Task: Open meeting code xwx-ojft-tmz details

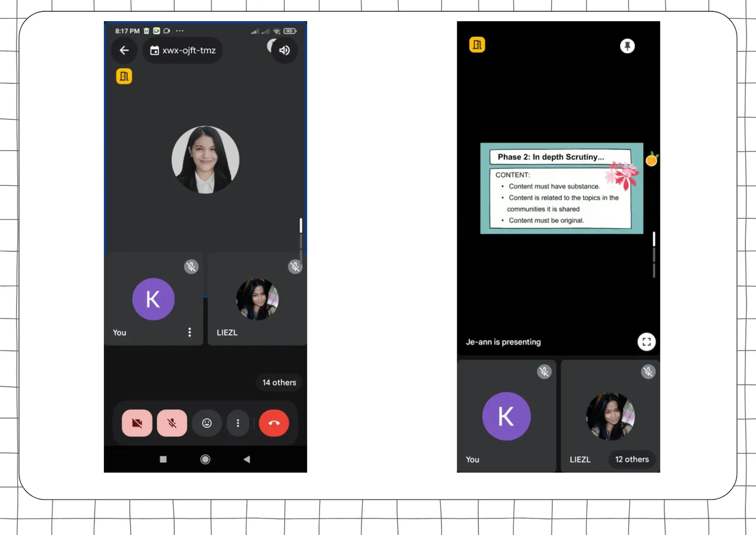Action: click(183, 50)
